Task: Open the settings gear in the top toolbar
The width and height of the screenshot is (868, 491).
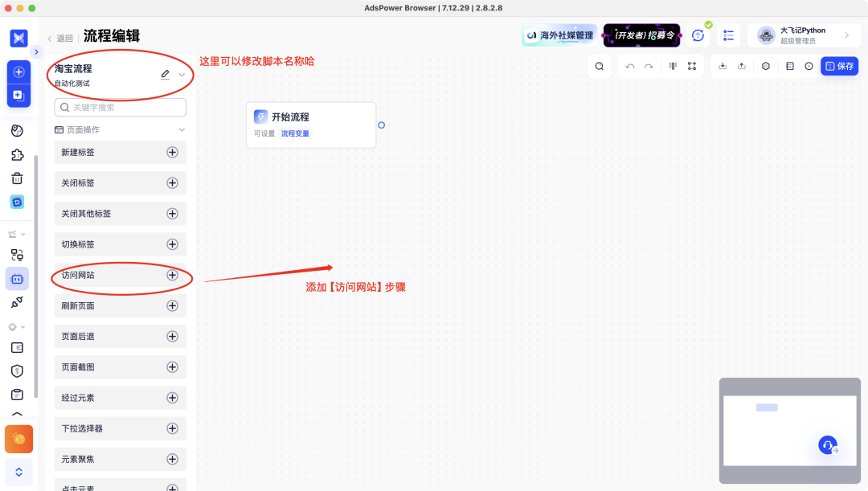Action: point(766,65)
